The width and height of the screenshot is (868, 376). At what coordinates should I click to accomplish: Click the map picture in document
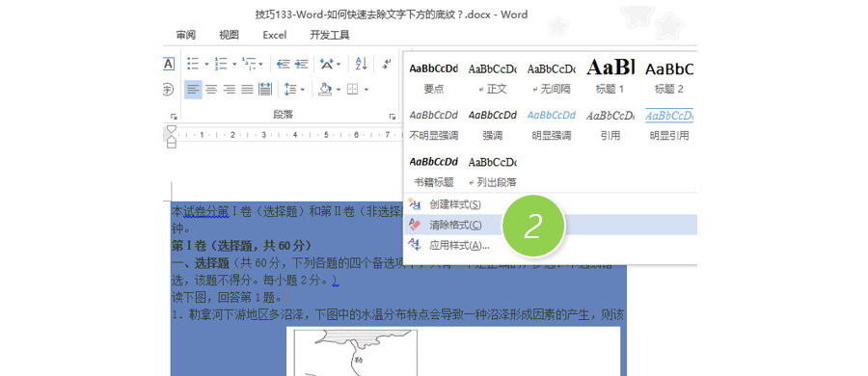pos(355,352)
